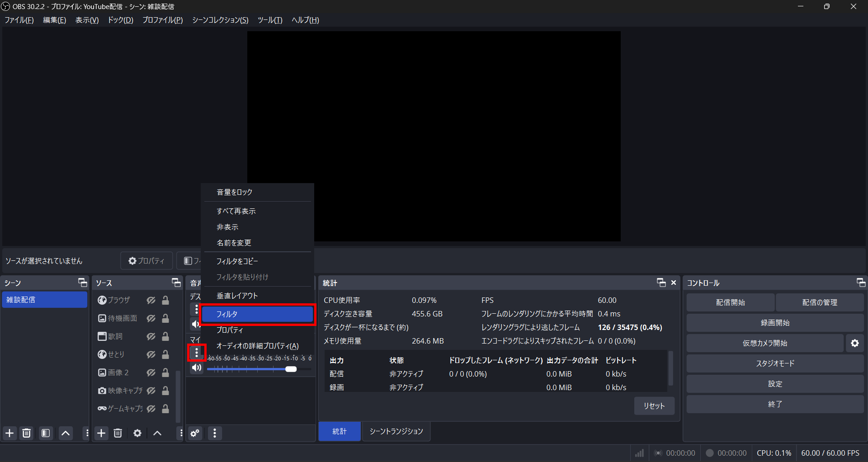Open the mic channel three-dot menu
Viewport: 868px width, 462px height.
[x=197, y=353]
